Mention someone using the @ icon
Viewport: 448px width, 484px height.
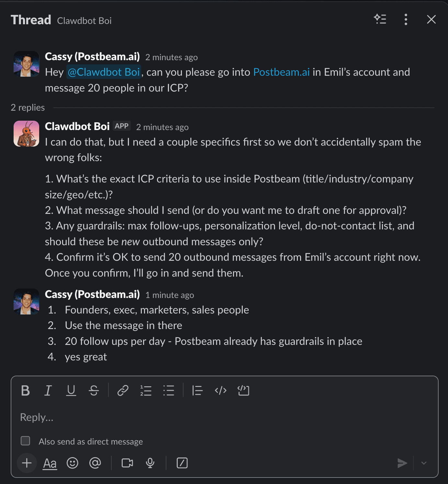pos(95,463)
